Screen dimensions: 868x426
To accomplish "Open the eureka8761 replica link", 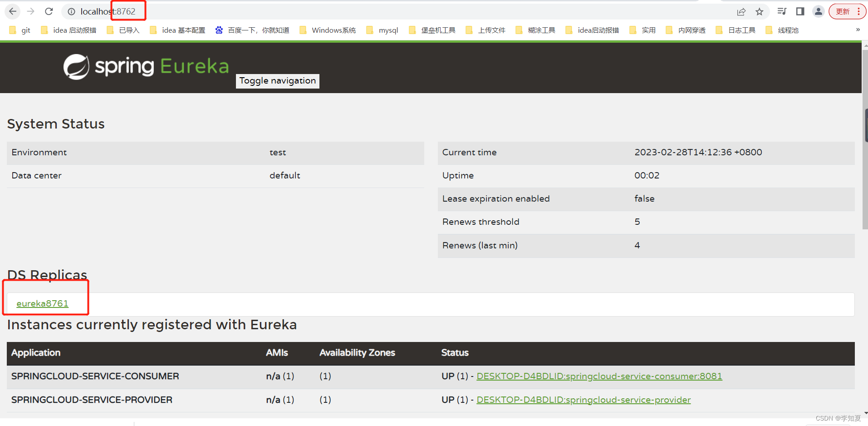I will pyautogui.click(x=42, y=303).
